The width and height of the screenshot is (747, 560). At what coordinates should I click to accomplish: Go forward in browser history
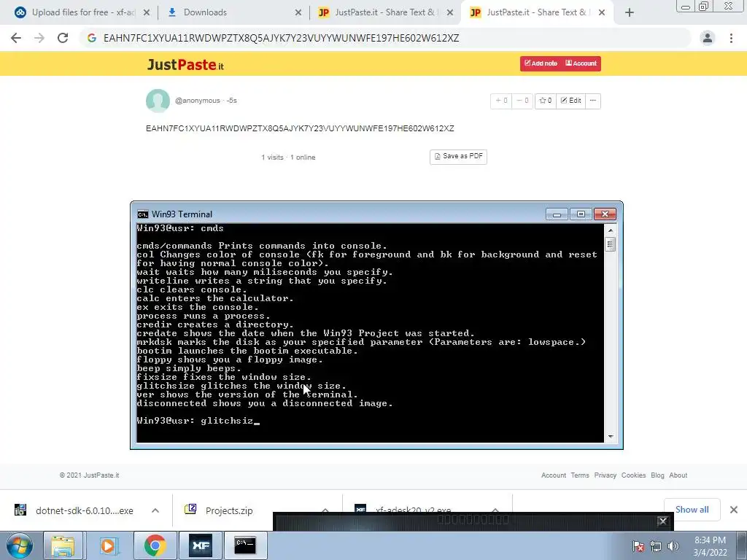pyautogui.click(x=39, y=38)
